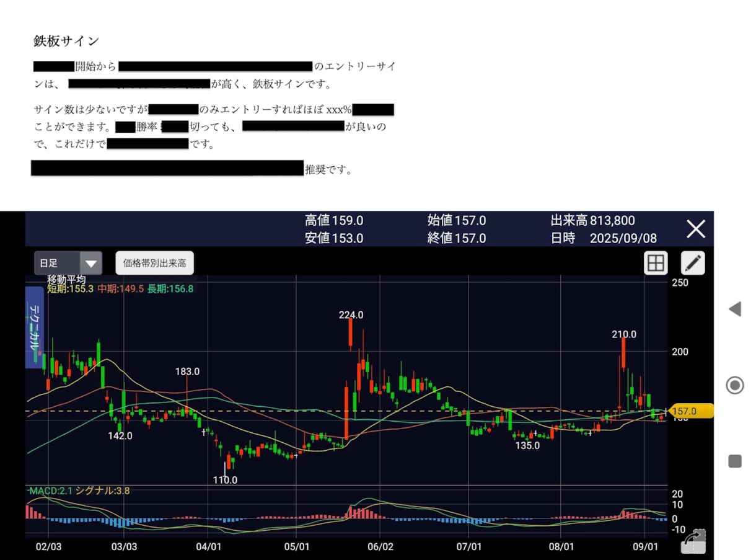
Task: Click the 250 price axis label
Action: point(680,283)
